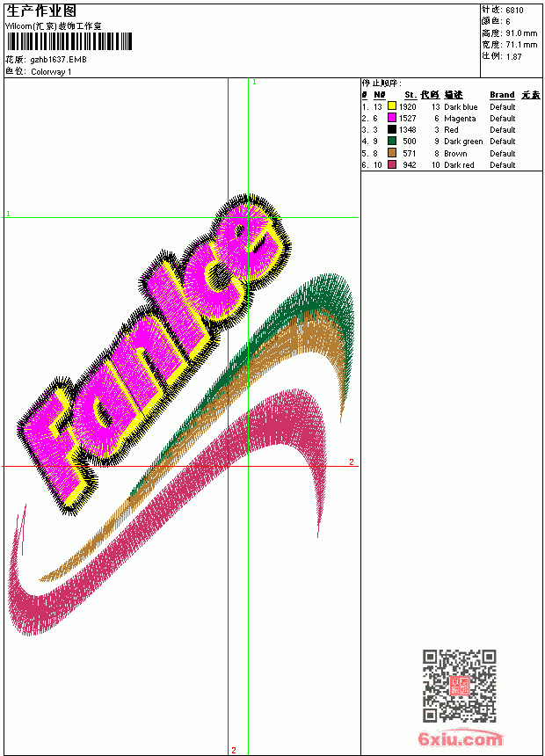The width and height of the screenshot is (545, 756).
Task: Click the St. column header
Action: [411, 95]
